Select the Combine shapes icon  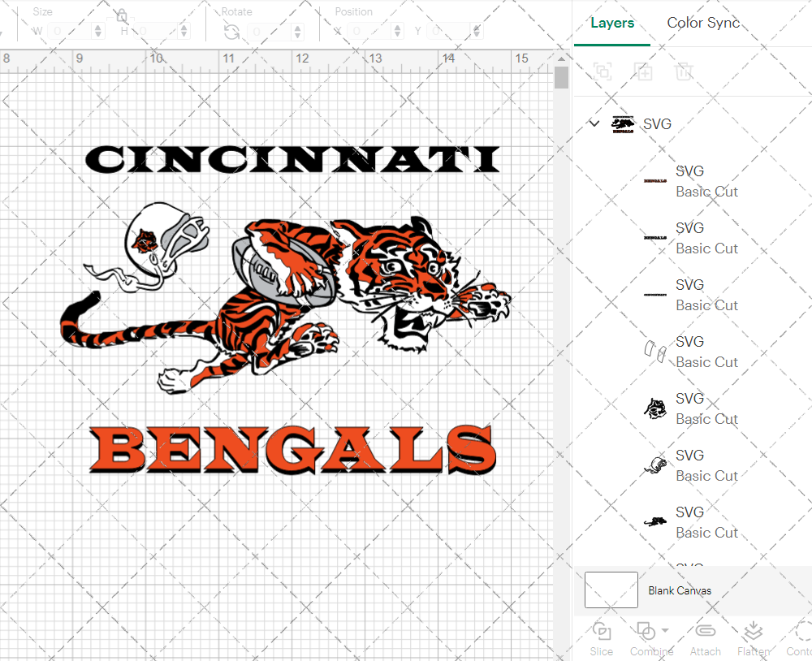pyautogui.click(x=646, y=632)
